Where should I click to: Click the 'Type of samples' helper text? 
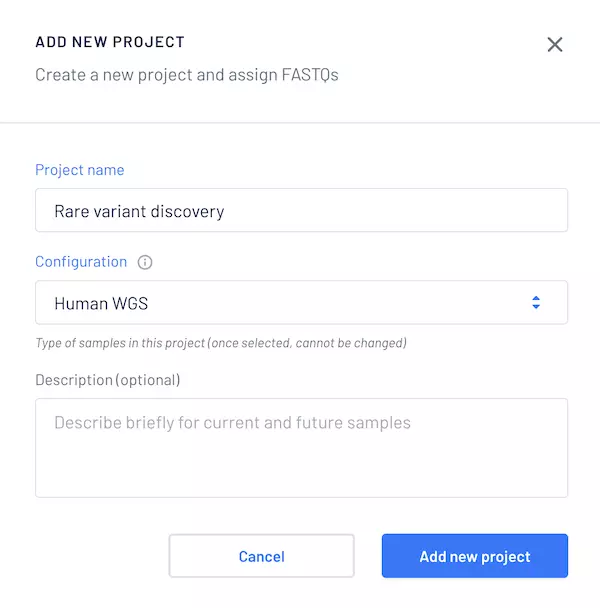(x=120, y=343)
